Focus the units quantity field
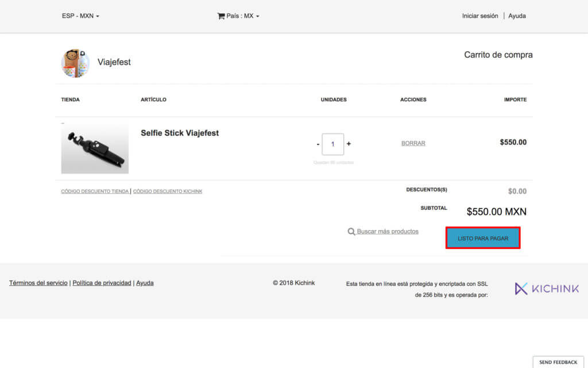 coord(332,144)
